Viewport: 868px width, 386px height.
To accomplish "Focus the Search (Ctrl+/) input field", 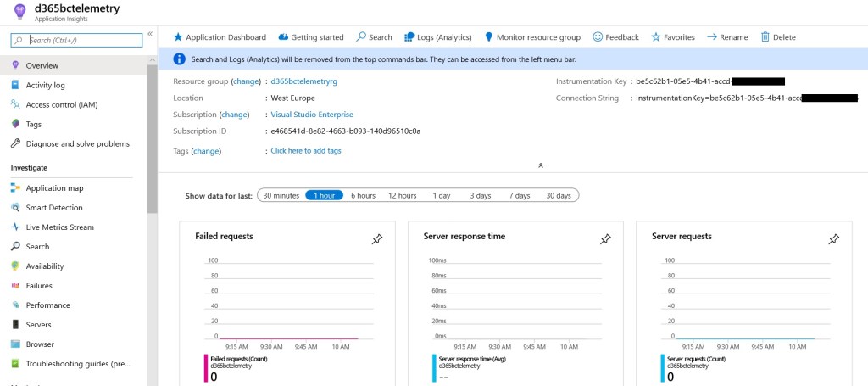I will tap(76, 40).
